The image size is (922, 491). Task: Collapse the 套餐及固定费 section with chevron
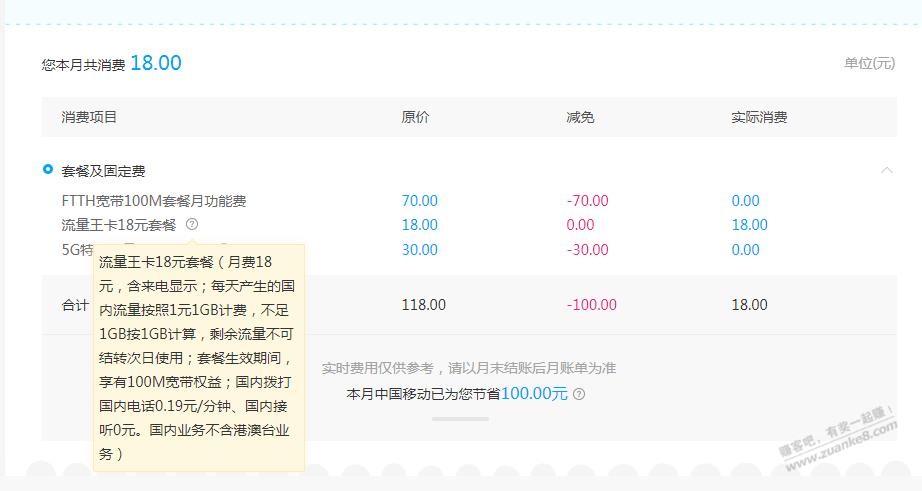pyautogui.click(x=886, y=171)
